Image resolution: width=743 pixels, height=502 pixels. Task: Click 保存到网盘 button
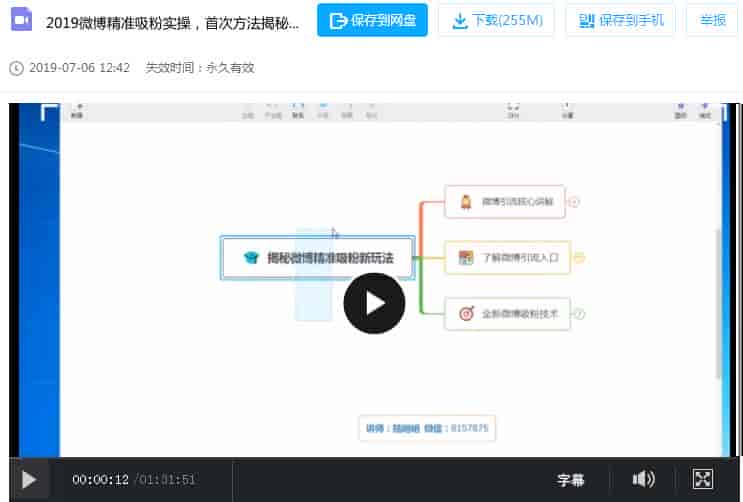point(372,20)
